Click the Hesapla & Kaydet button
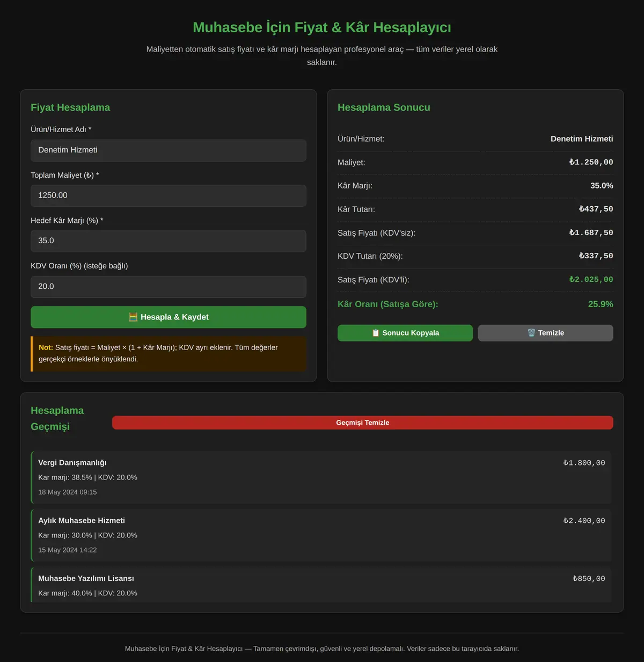Image resolution: width=644 pixels, height=662 pixels. [x=169, y=317]
